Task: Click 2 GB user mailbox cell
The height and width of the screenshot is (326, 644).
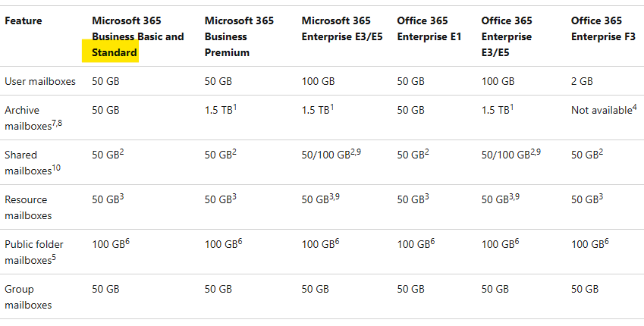Action: (582, 81)
